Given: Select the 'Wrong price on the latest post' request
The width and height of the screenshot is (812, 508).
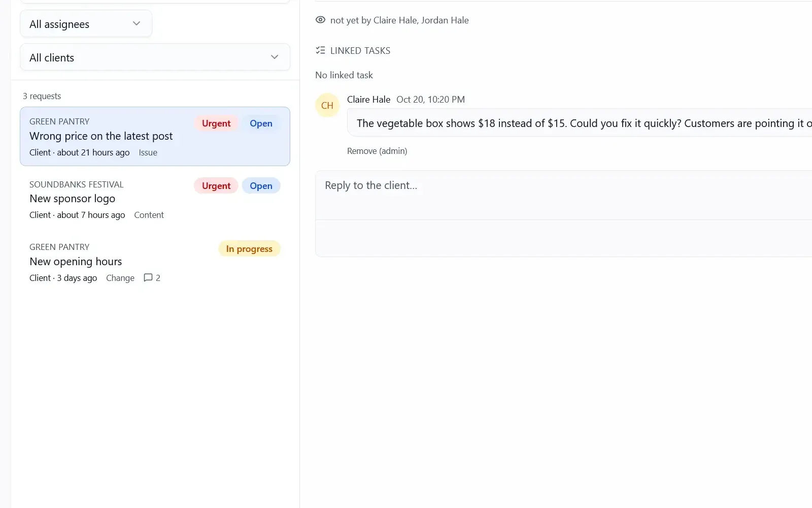Looking at the screenshot, I should click(x=155, y=136).
